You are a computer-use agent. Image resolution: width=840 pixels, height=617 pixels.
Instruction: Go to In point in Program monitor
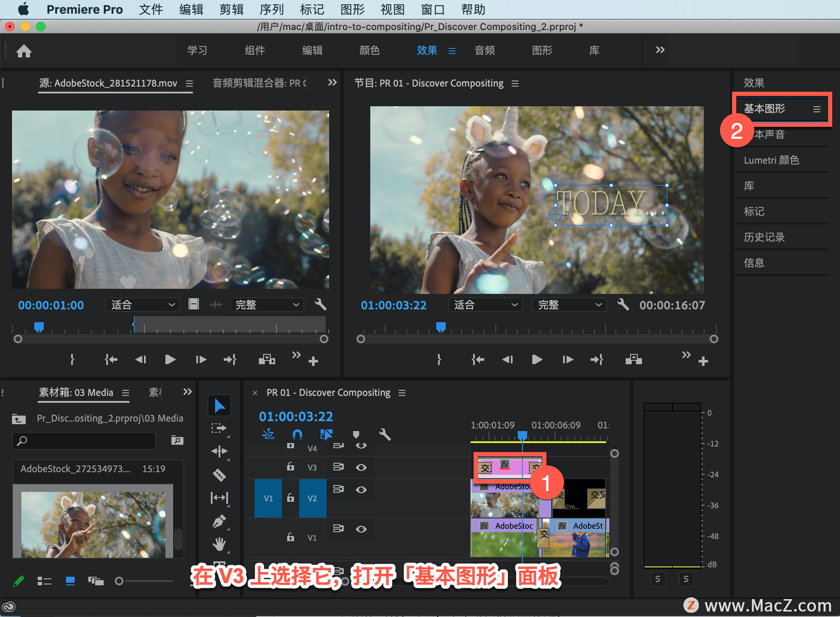tap(478, 359)
